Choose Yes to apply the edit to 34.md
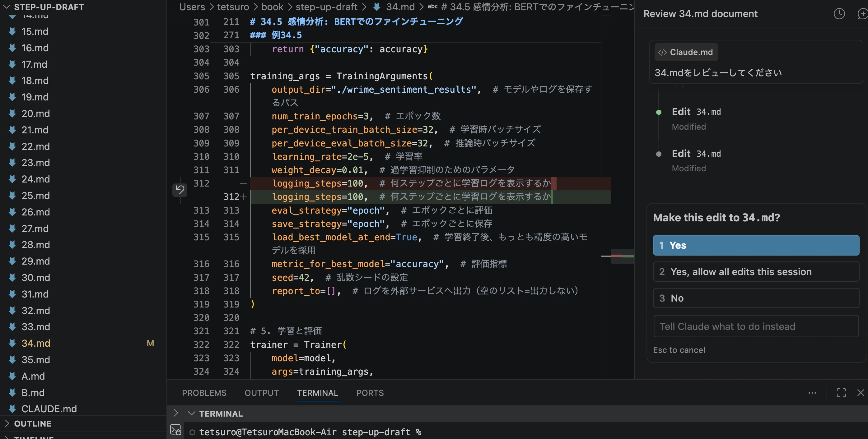 click(756, 245)
